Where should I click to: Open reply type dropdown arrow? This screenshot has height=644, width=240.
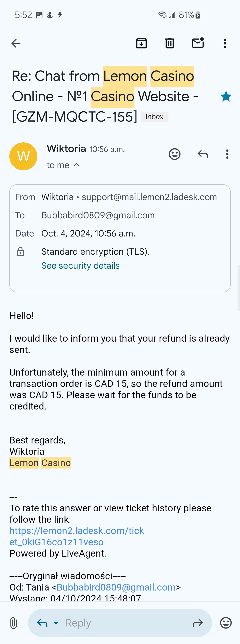click(56, 623)
